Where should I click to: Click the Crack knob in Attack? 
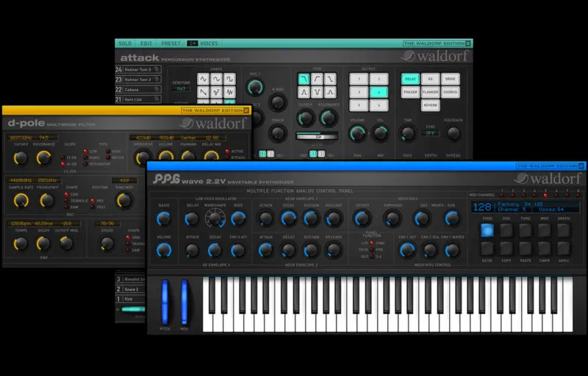[x=278, y=133]
